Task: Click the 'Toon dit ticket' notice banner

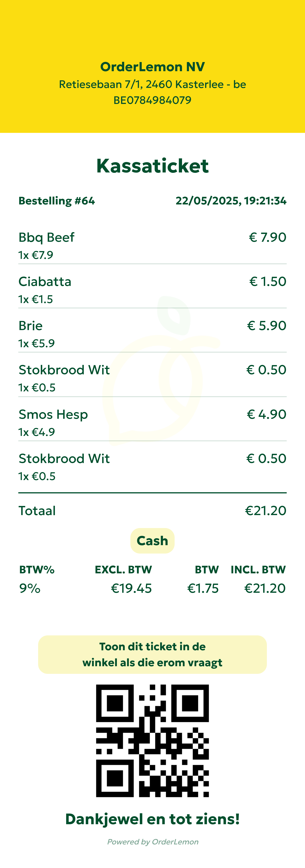Action: [x=152, y=654]
